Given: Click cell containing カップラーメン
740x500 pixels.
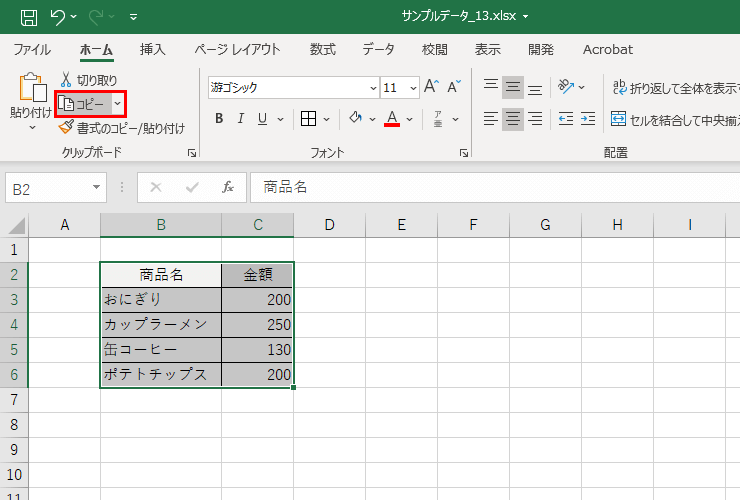Looking at the screenshot, I should tap(161, 325).
